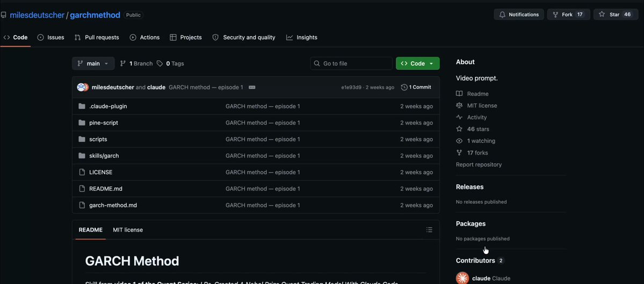Switch to the Issues tab

[51, 38]
